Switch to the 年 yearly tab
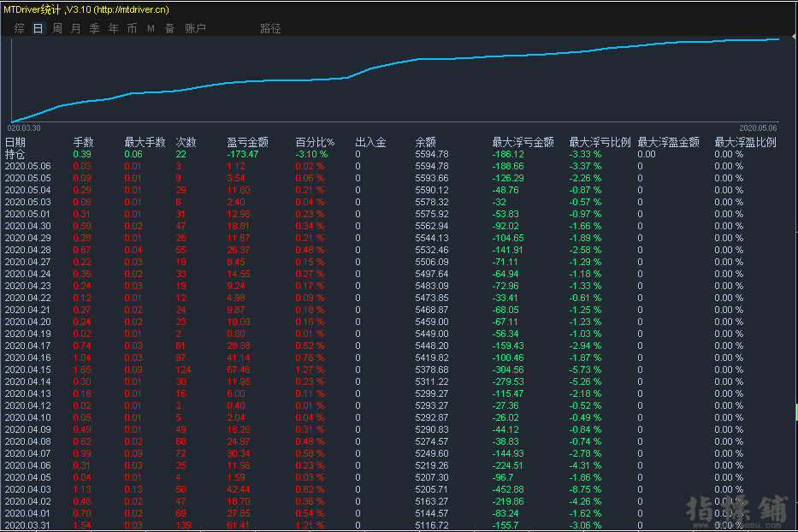The image size is (798, 532). 114,28
